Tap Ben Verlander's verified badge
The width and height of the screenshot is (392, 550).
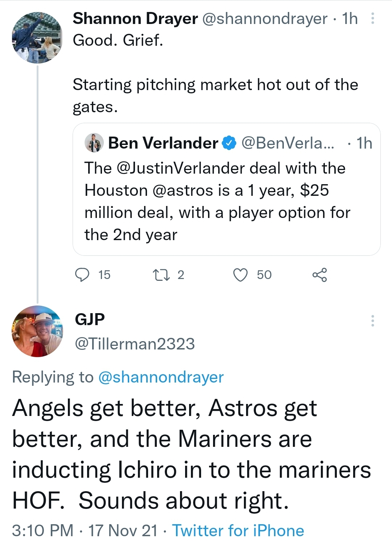tap(229, 143)
